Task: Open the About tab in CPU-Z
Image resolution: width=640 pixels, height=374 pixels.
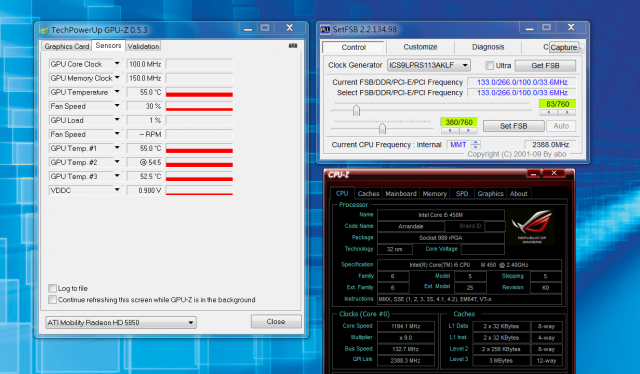Action: [x=518, y=194]
